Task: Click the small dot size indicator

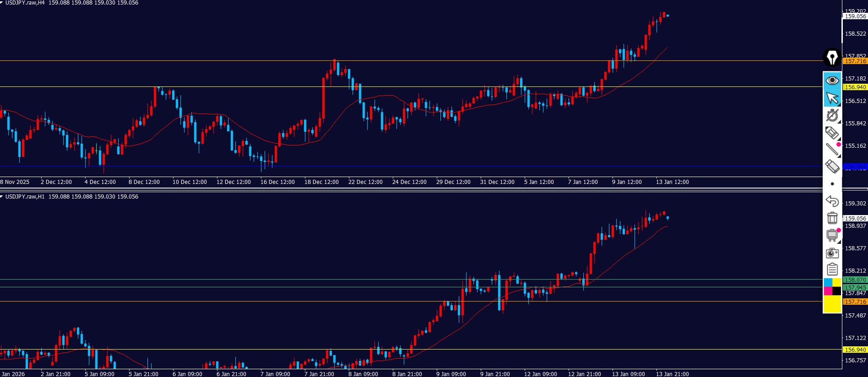Action: [832, 184]
